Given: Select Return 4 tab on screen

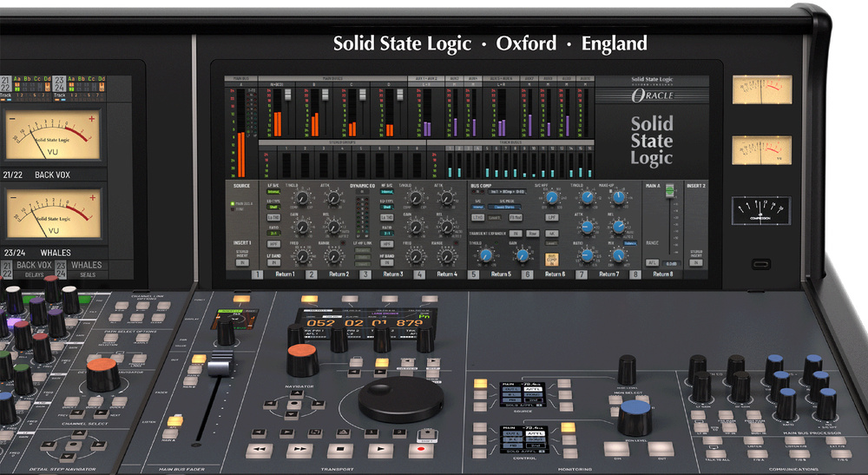Looking at the screenshot, I should pyautogui.click(x=447, y=274).
